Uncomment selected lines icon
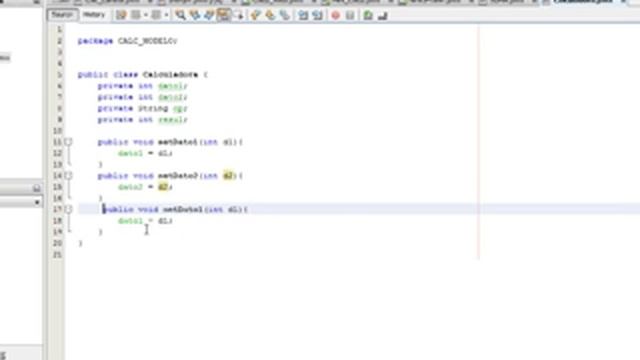Screen dimensions: 640x360 coord(382,16)
